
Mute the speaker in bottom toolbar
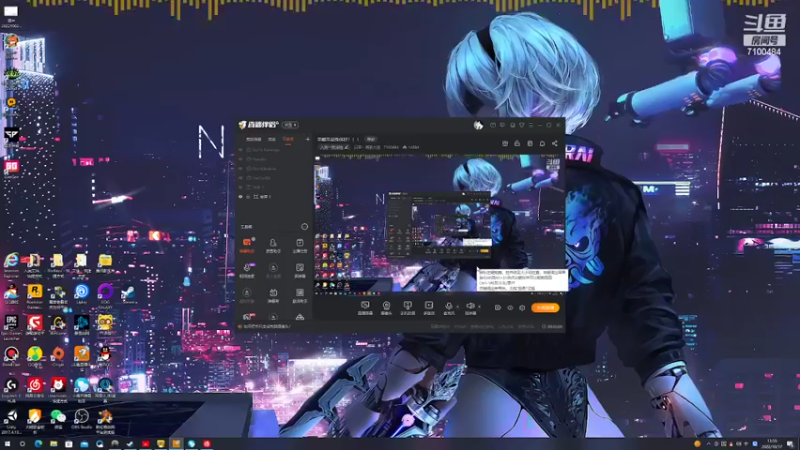pos(470,306)
